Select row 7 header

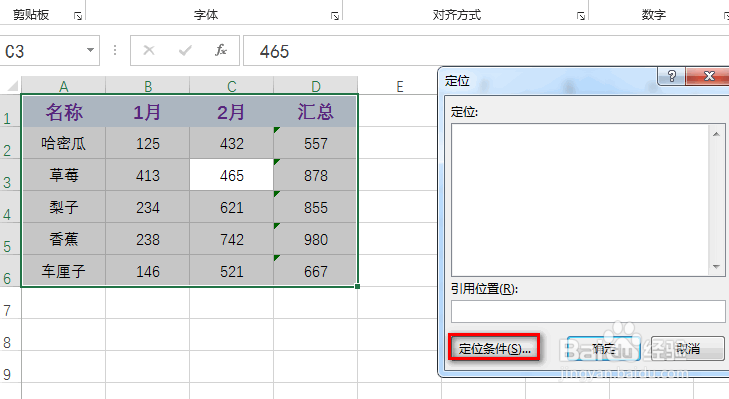tap(10, 303)
